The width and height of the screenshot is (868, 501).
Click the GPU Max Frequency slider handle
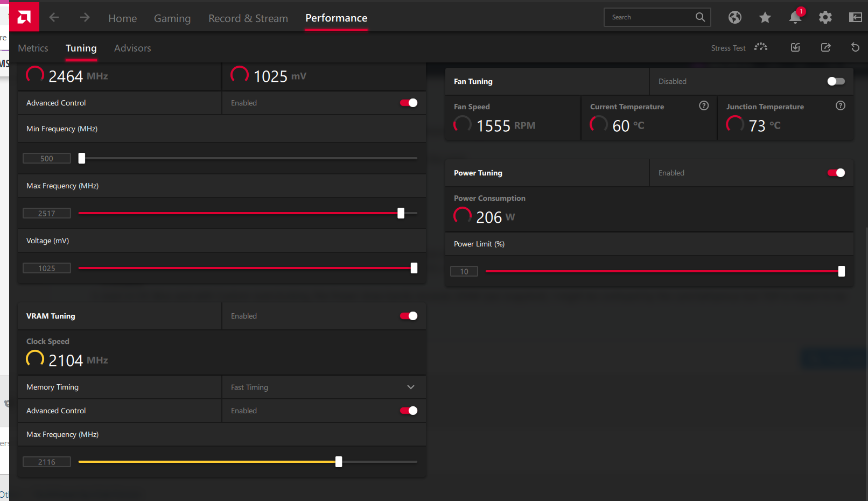point(401,213)
